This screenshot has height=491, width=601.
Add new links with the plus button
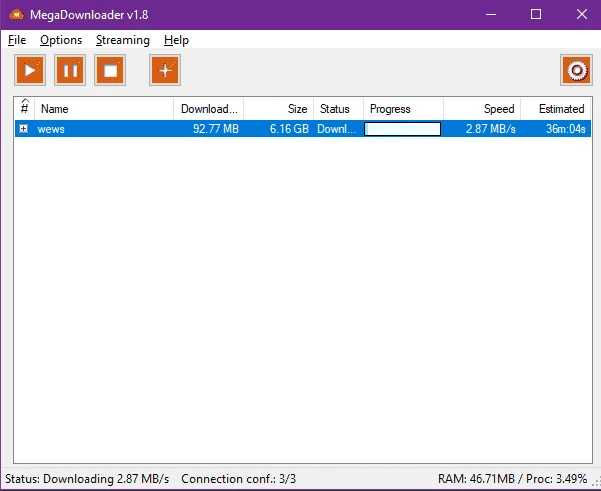pyautogui.click(x=165, y=70)
